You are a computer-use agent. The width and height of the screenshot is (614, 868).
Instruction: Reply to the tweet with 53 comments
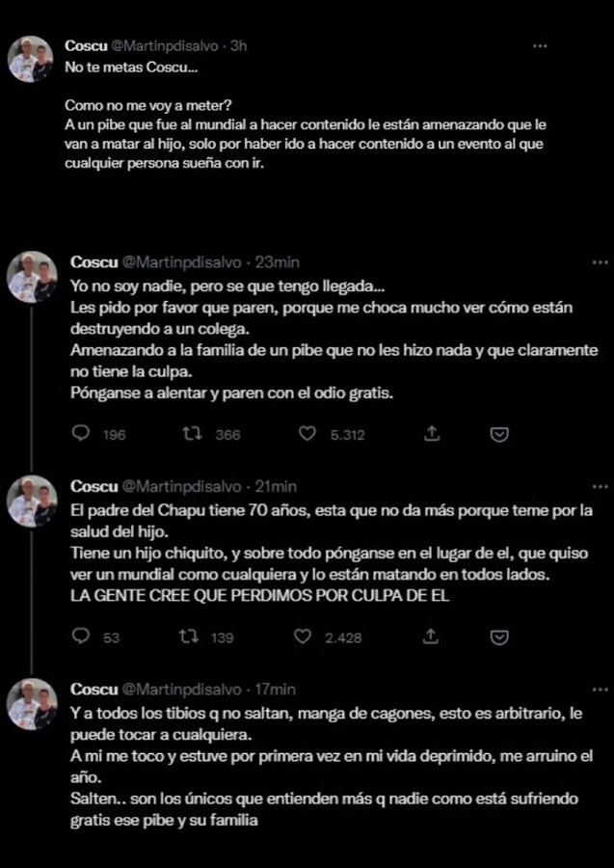[x=81, y=637]
